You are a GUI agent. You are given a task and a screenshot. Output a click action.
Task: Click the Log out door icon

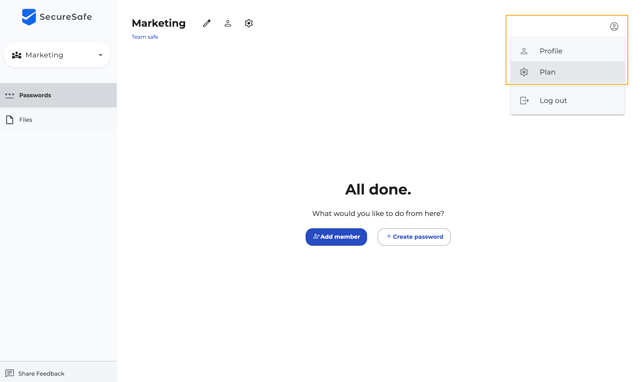[x=524, y=101]
